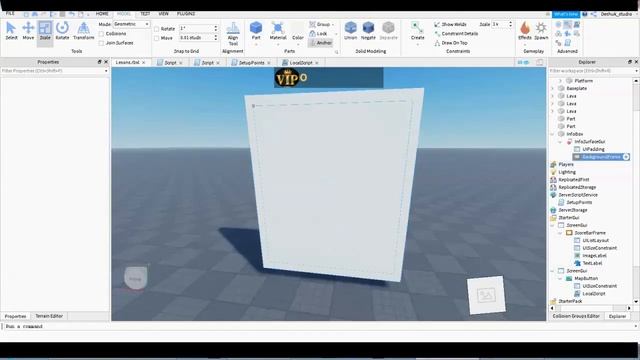Insert a new Part
Screen dimensions: 640x360
[x=256, y=31]
